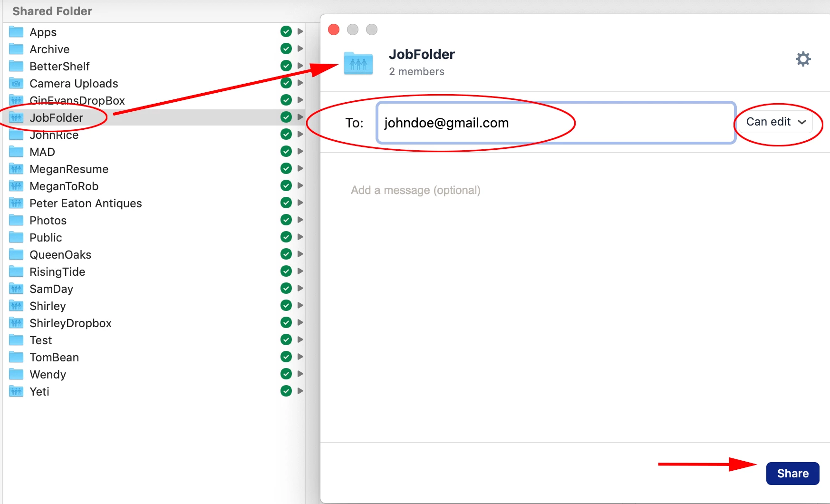This screenshot has width=830, height=504.
Task: Select the Camera Uploads folder name
Action: click(74, 84)
